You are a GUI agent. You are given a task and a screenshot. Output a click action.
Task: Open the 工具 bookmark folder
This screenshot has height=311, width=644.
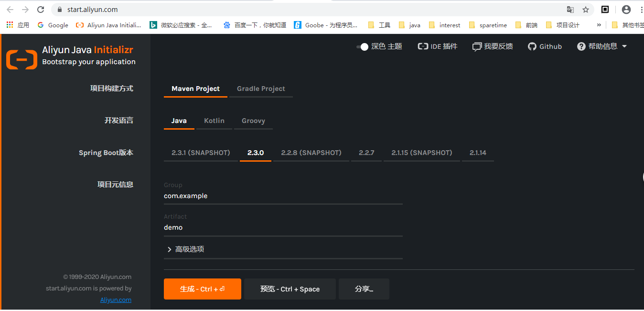[379, 25]
